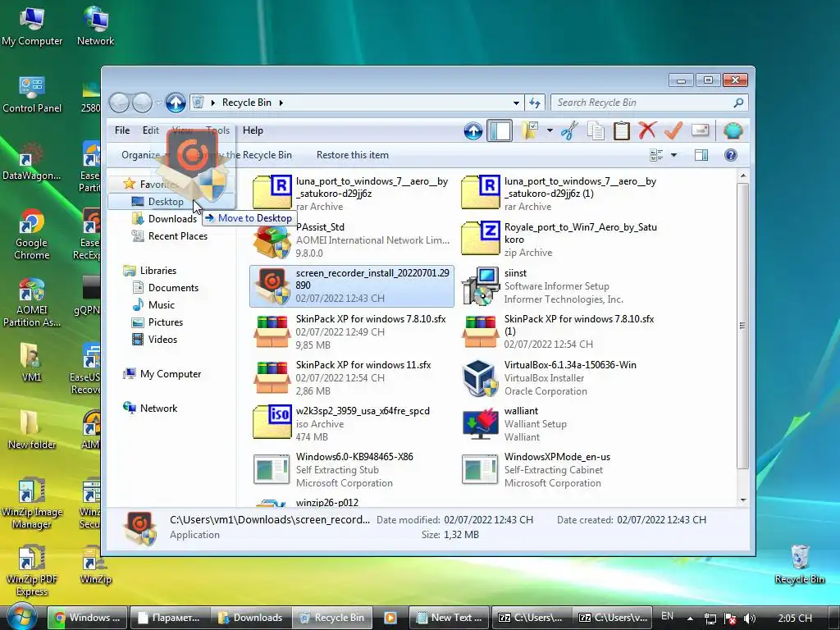Open Recycle Bin icon on desktop
The height and width of the screenshot is (630, 840).
(799, 564)
